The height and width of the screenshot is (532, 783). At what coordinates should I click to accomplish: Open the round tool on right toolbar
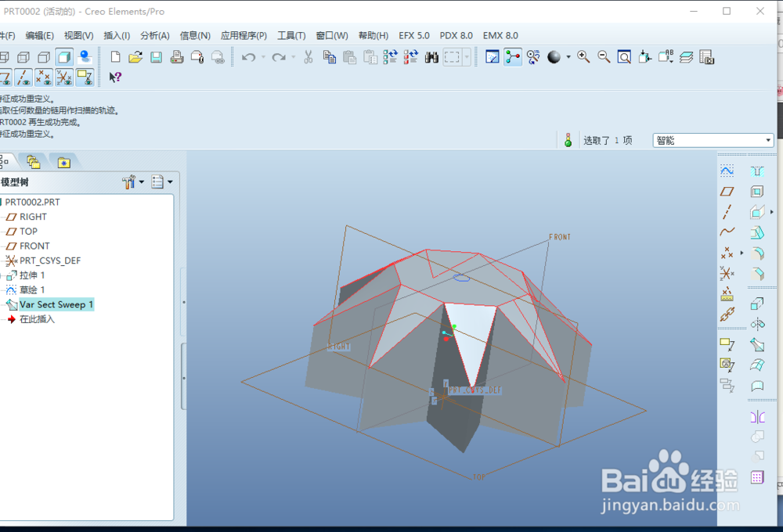click(x=757, y=253)
